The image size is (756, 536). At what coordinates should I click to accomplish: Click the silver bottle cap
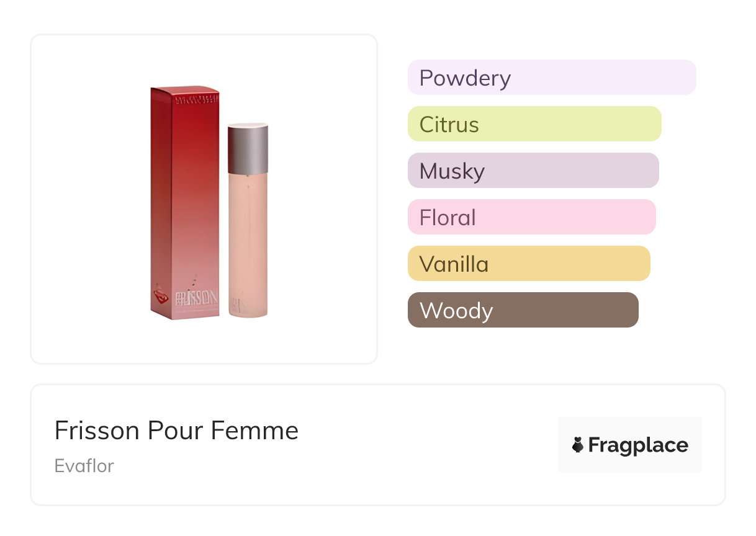click(248, 148)
